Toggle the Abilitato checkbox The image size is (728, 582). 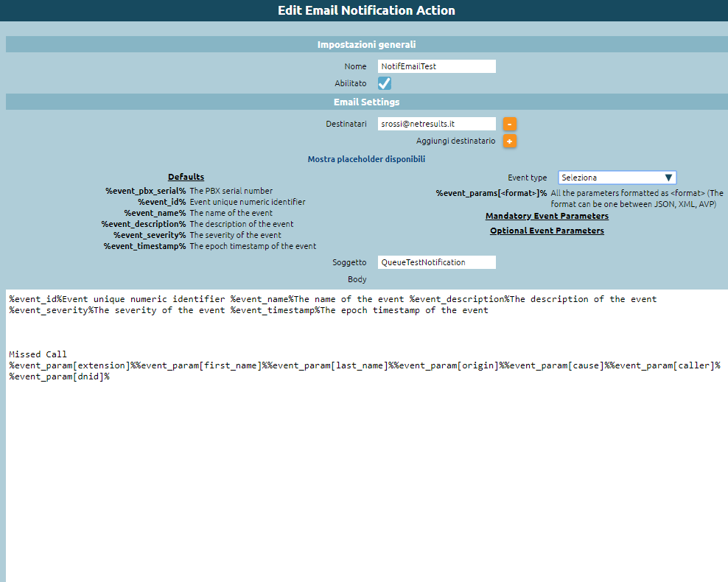pyautogui.click(x=385, y=83)
